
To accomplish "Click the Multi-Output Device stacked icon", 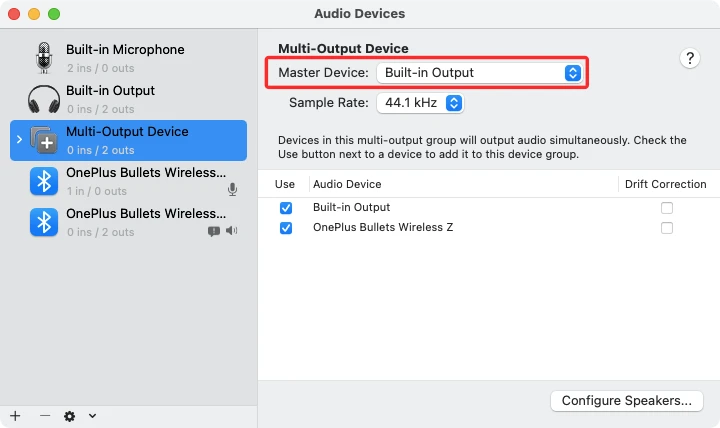I will 44,140.
